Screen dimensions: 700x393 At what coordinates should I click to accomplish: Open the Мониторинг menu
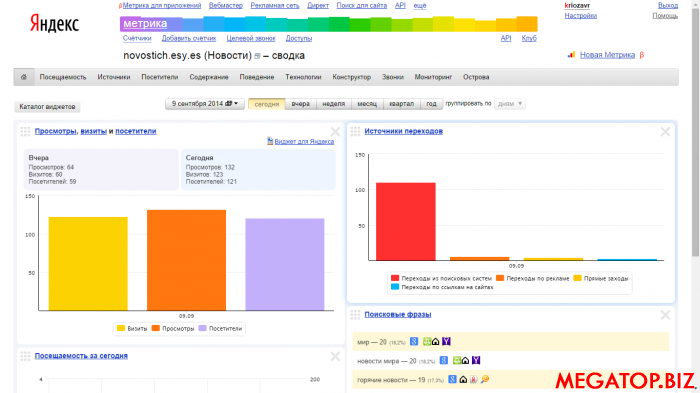(x=433, y=77)
